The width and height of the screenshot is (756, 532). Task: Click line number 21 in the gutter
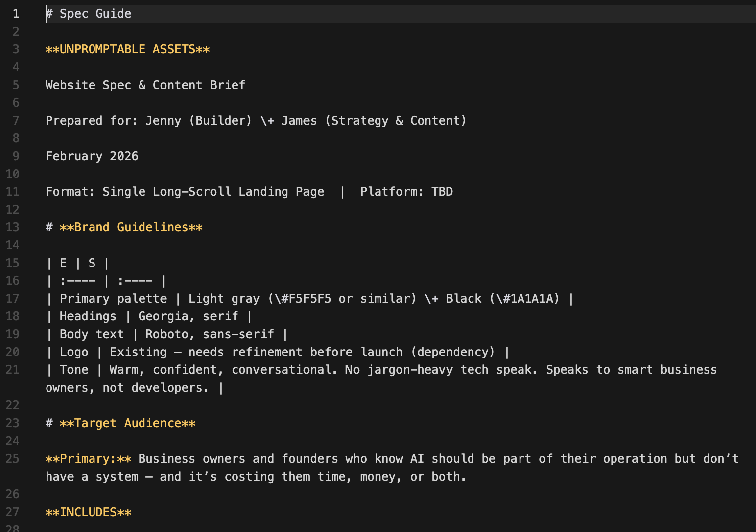[13, 370]
